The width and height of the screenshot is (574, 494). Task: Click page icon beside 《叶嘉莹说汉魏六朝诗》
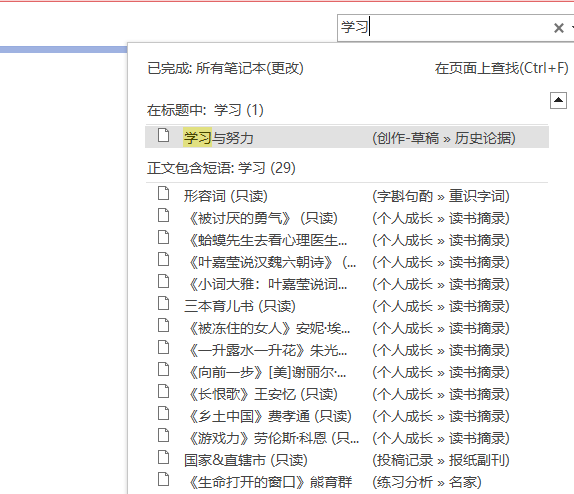[163, 259]
